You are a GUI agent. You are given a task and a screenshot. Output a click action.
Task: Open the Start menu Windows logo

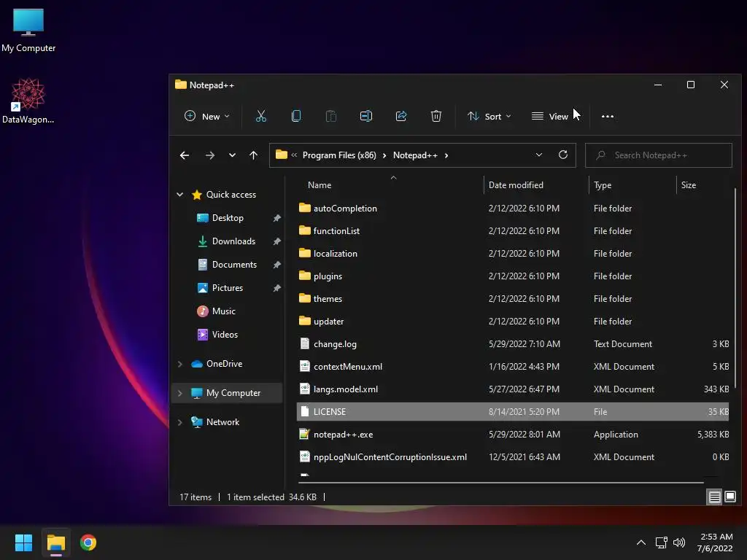(x=23, y=542)
